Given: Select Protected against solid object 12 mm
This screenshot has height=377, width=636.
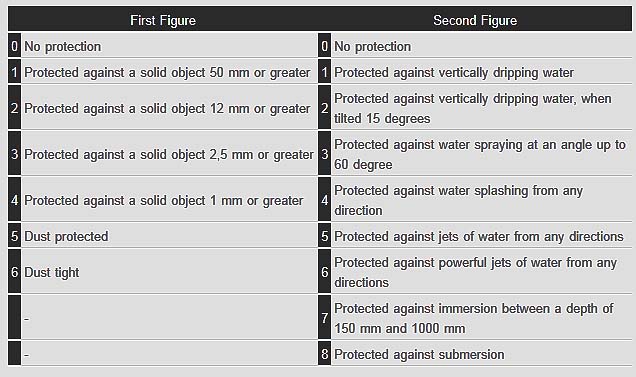Looking at the screenshot, I should point(167,109).
